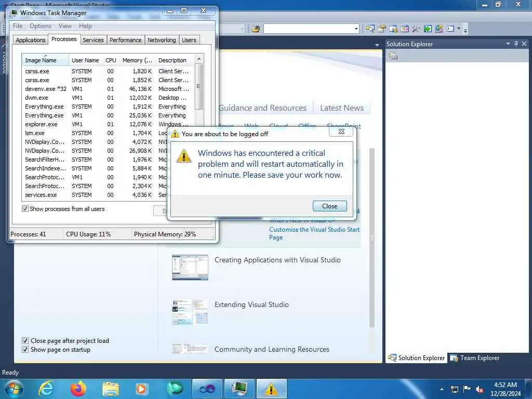
Task: Select the warning dialog taskbar button
Action: click(271, 389)
